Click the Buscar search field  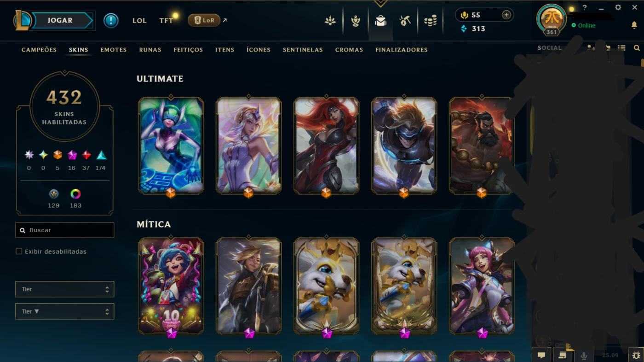point(64,230)
